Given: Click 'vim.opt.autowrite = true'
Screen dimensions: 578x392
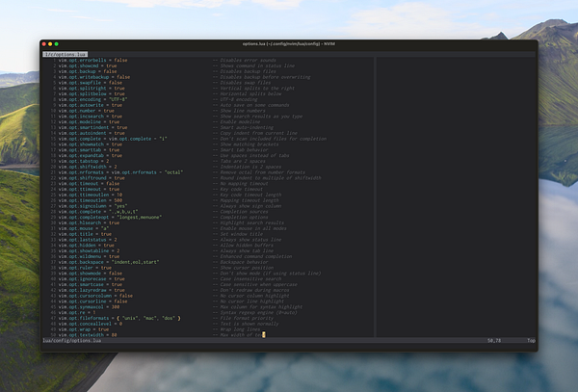Looking at the screenshot, I should point(91,105).
